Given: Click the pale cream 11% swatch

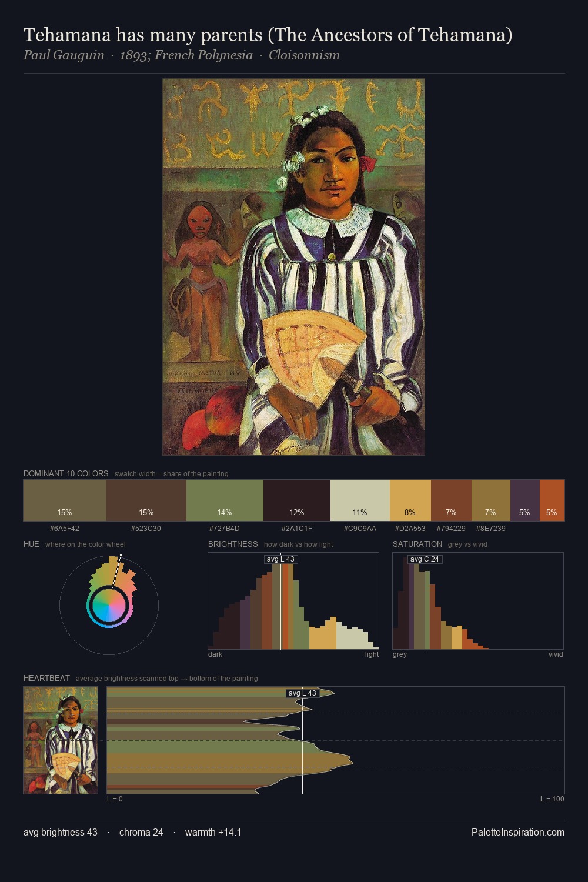Looking at the screenshot, I should coord(360,500).
